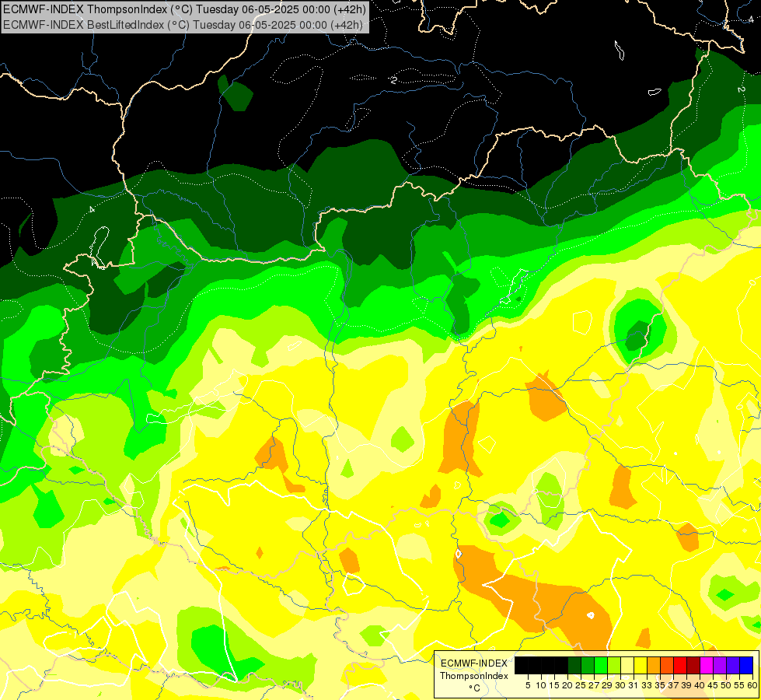The width and height of the screenshot is (761, 700).
Task: Click the blue legend swatch (55–60)
Action: click(x=746, y=665)
